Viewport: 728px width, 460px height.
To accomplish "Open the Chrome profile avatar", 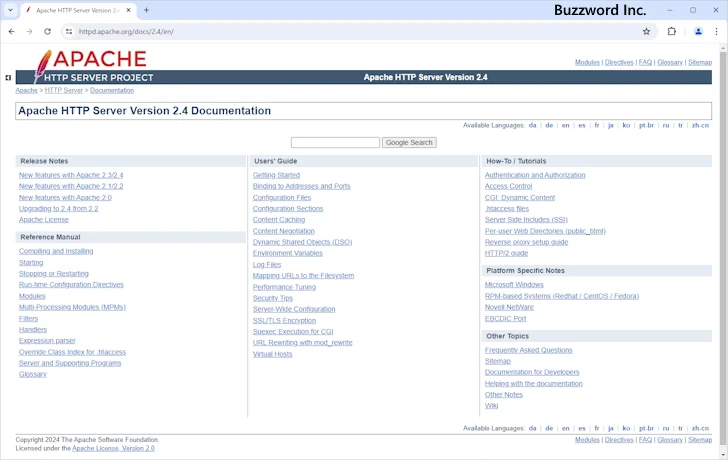I will coord(698,31).
